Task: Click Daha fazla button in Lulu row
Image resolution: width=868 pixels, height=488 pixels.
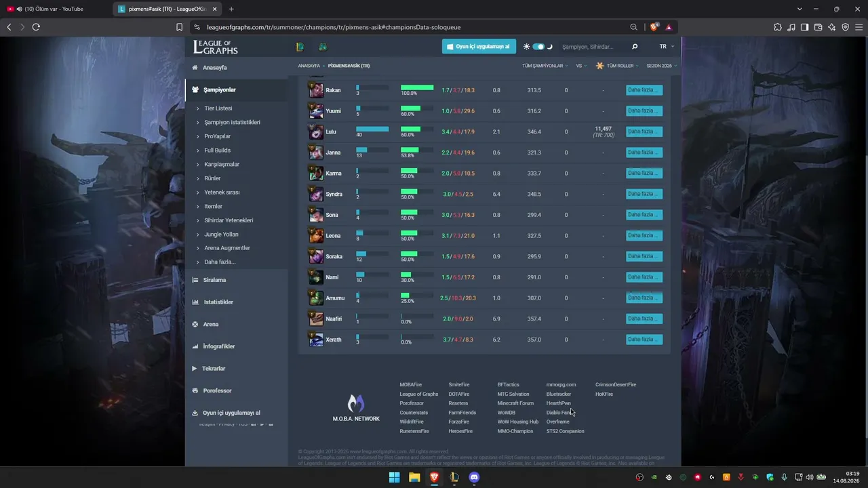Action: (x=644, y=131)
